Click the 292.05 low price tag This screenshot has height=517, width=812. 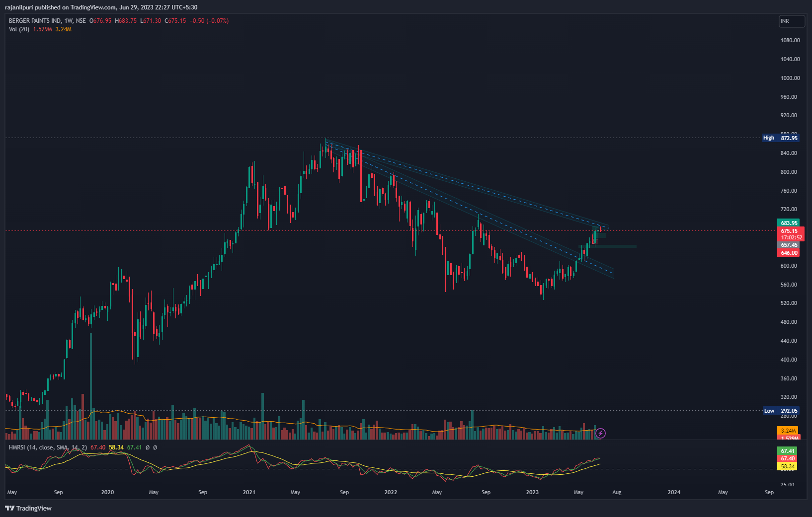pyautogui.click(x=789, y=411)
